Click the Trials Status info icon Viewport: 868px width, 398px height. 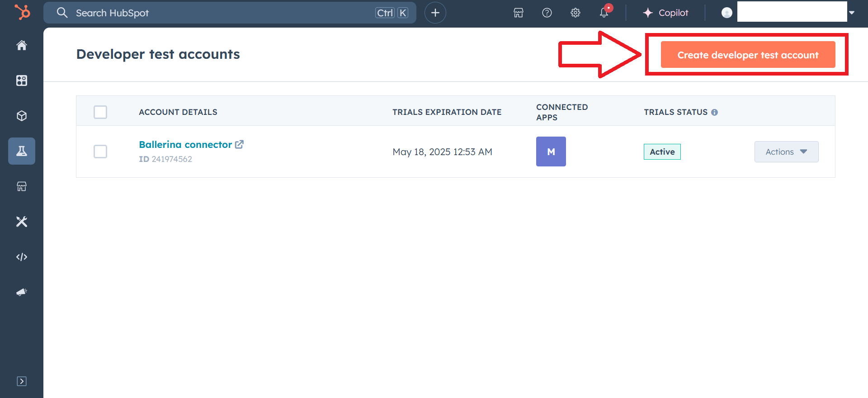(714, 112)
